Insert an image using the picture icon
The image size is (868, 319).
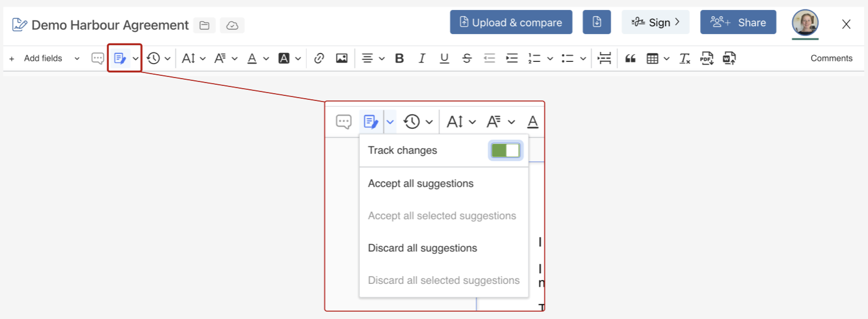tap(341, 58)
